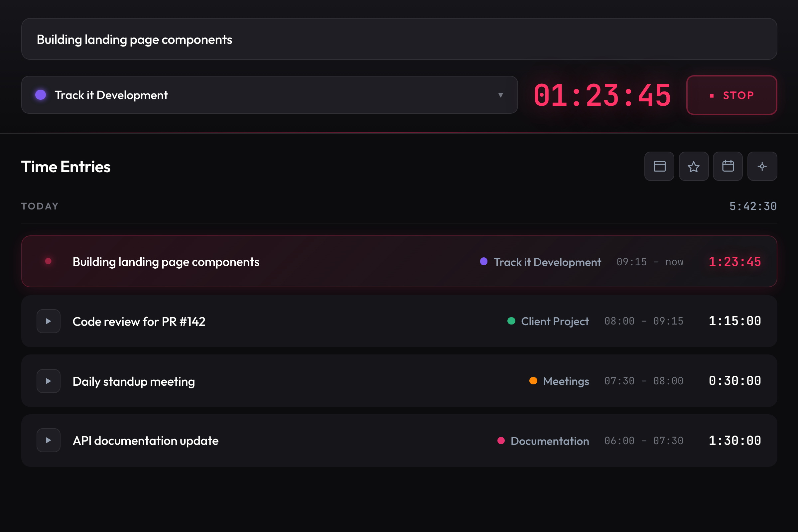Click the window layout view icon

click(659, 166)
